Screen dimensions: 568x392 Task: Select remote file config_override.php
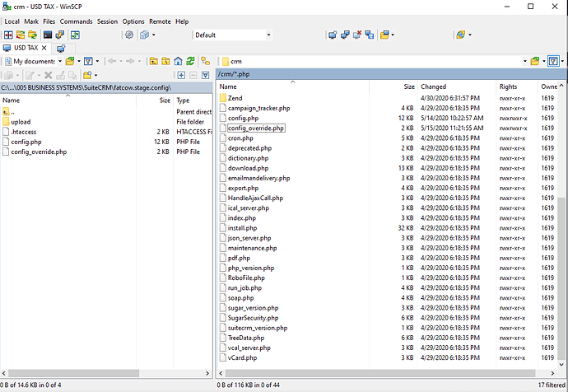[256, 128]
